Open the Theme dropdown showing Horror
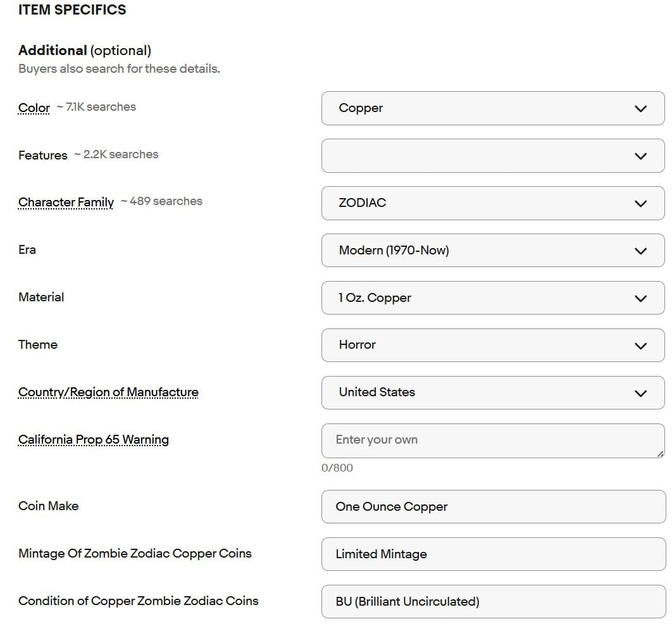The height and width of the screenshot is (631, 672). pyautogui.click(x=481, y=345)
